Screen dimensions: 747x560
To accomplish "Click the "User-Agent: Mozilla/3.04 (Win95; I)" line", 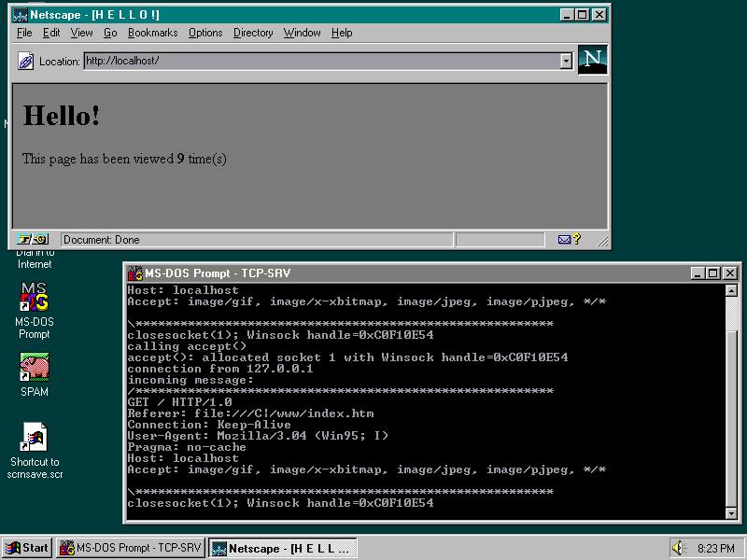I will [x=258, y=436].
